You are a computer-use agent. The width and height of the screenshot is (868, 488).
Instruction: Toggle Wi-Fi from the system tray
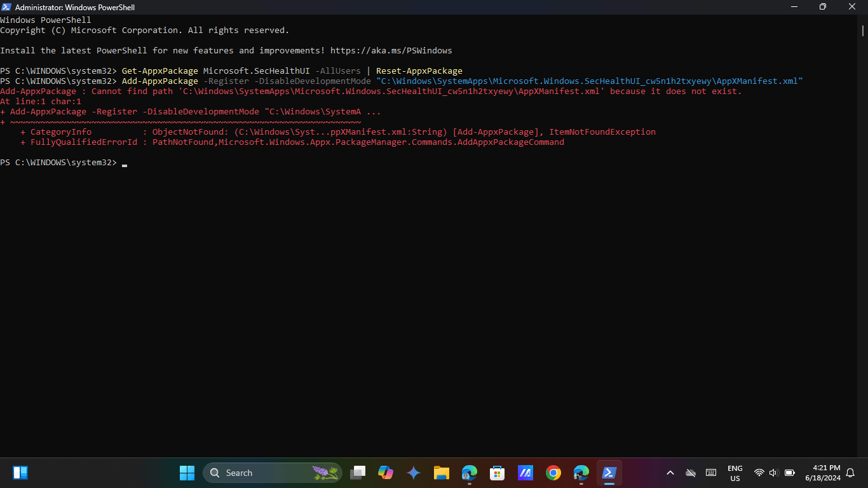tap(759, 473)
